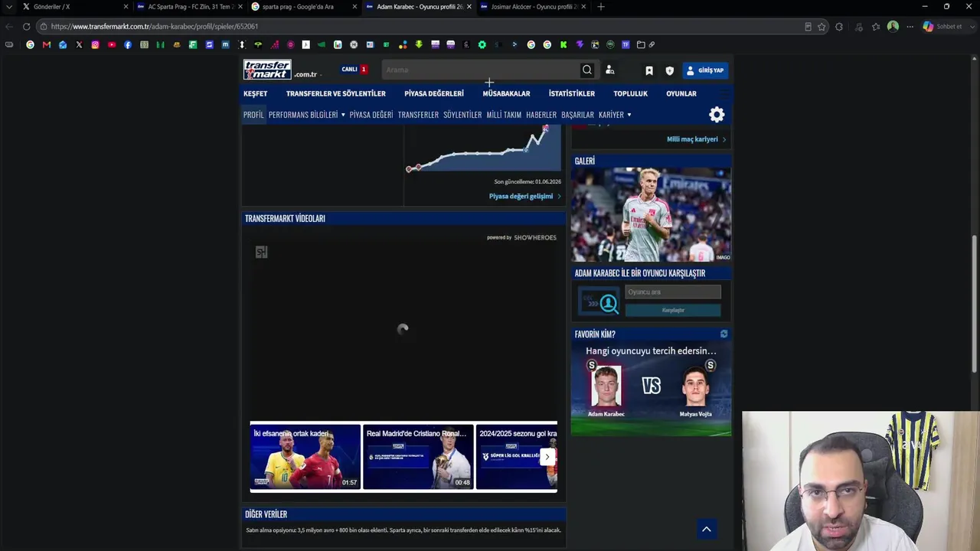Image resolution: width=980 pixels, height=551 pixels.
Task: Focus the Arama search field
Action: coord(482,70)
